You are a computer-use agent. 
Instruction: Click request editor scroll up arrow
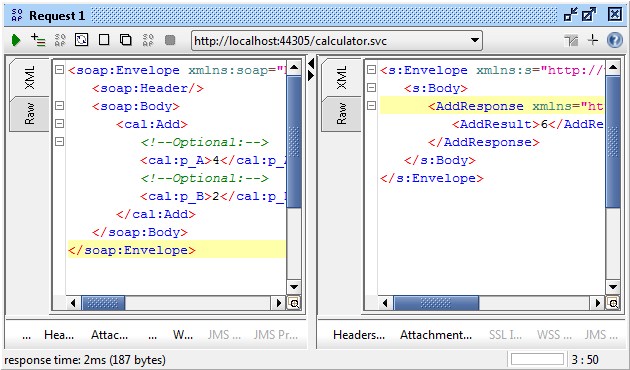[294, 67]
